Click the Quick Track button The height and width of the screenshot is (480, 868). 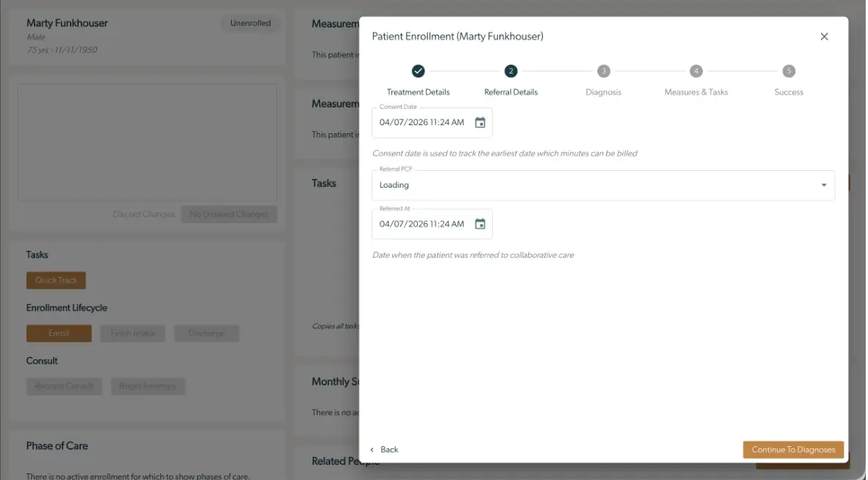[56, 280]
